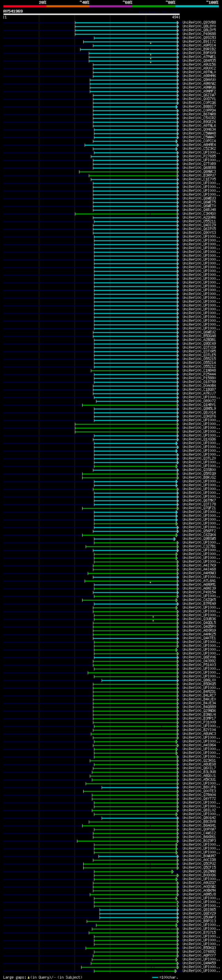Click the UniRef100_P27685 label
This screenshot has height=980, width=222.
point(199,156)
